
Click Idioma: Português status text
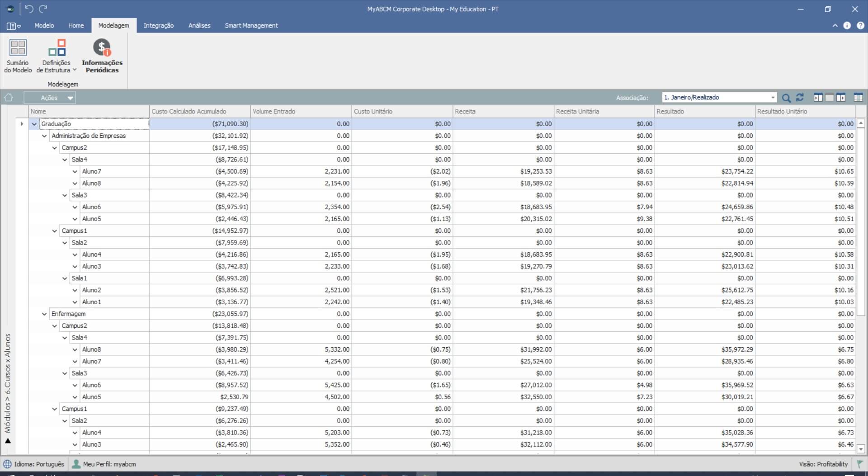click(x=39, y=464)
